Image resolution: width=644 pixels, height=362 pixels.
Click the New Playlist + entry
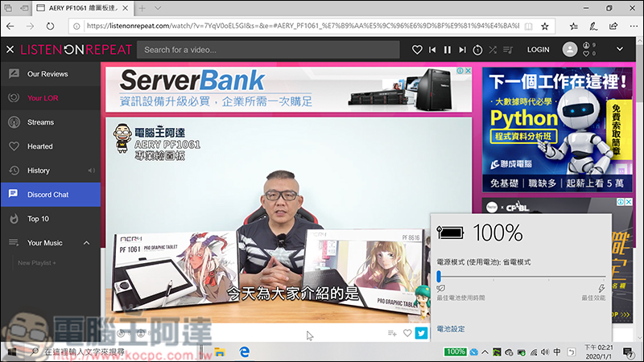pyautogui.click(x=37, y=263)
